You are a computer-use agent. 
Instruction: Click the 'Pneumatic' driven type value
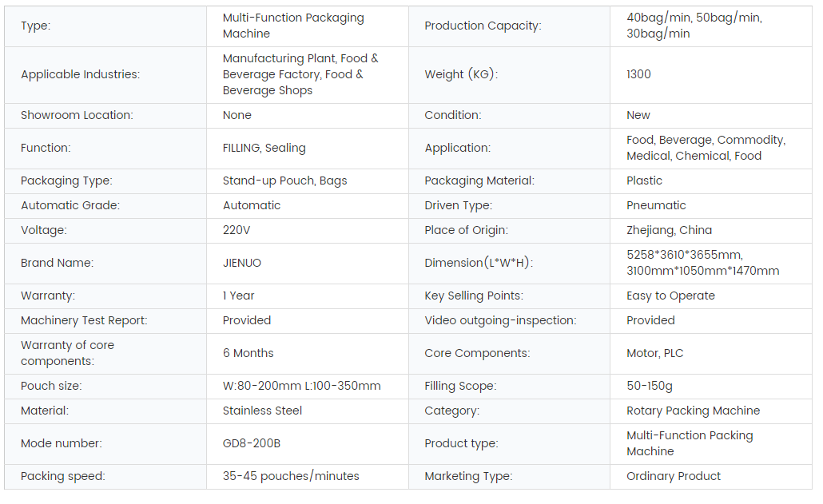[656, 205]
